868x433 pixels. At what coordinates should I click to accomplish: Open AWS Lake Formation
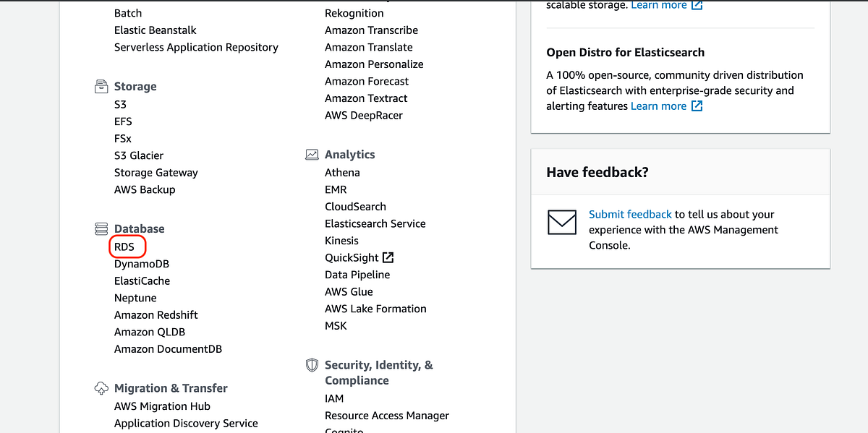click(375, 308)
